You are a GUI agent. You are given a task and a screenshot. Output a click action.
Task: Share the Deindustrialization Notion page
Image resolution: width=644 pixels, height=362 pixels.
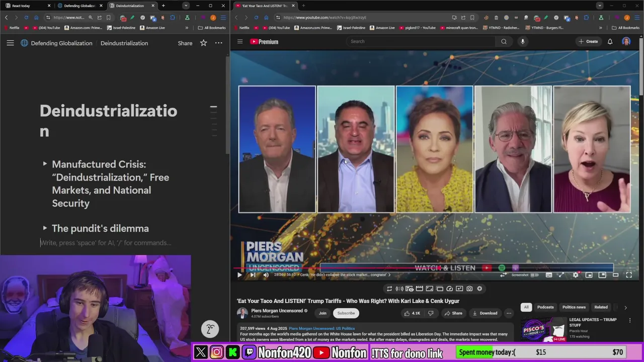pos(185,43)
